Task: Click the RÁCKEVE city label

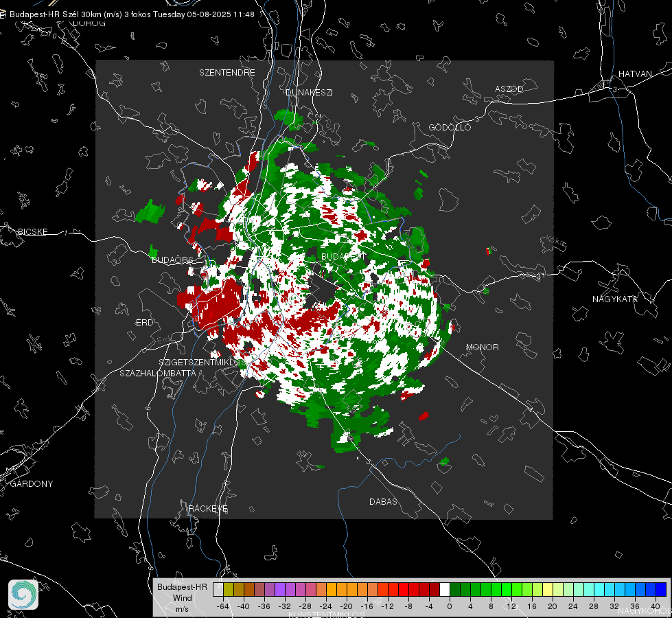Action: coord(208,508)
